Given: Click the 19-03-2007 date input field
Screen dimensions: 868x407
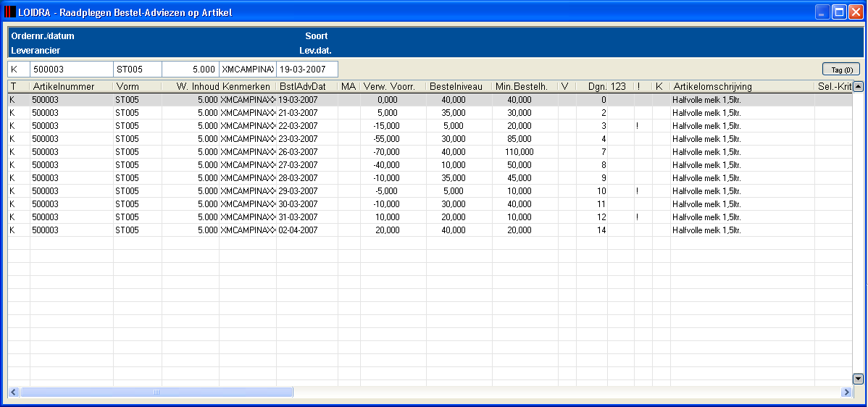Looking at the screenshot, I should pos(306,69).
